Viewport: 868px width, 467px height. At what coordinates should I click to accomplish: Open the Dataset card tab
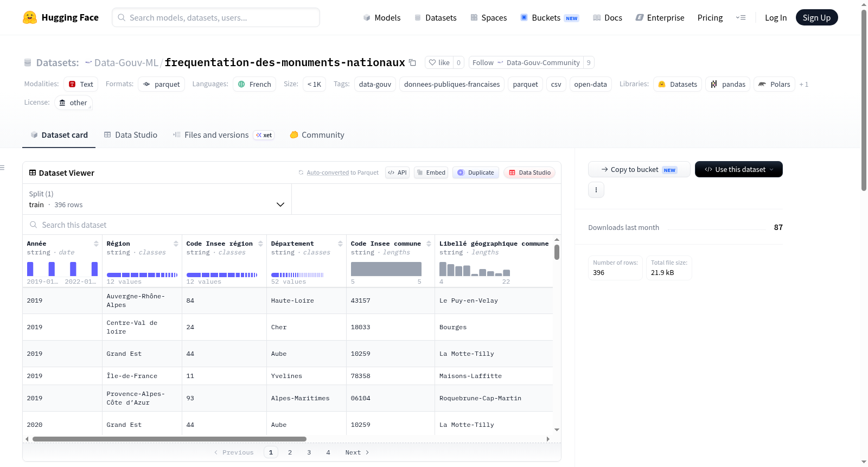click(59, 135)
